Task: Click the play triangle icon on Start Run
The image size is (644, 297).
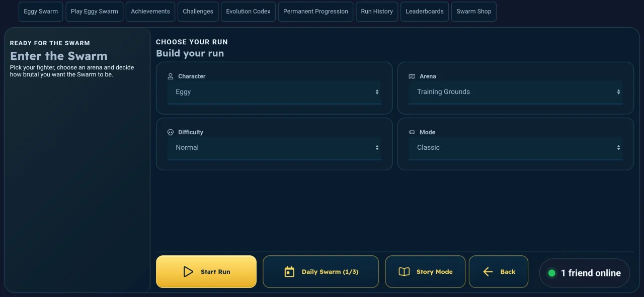Action: [188, 272]
